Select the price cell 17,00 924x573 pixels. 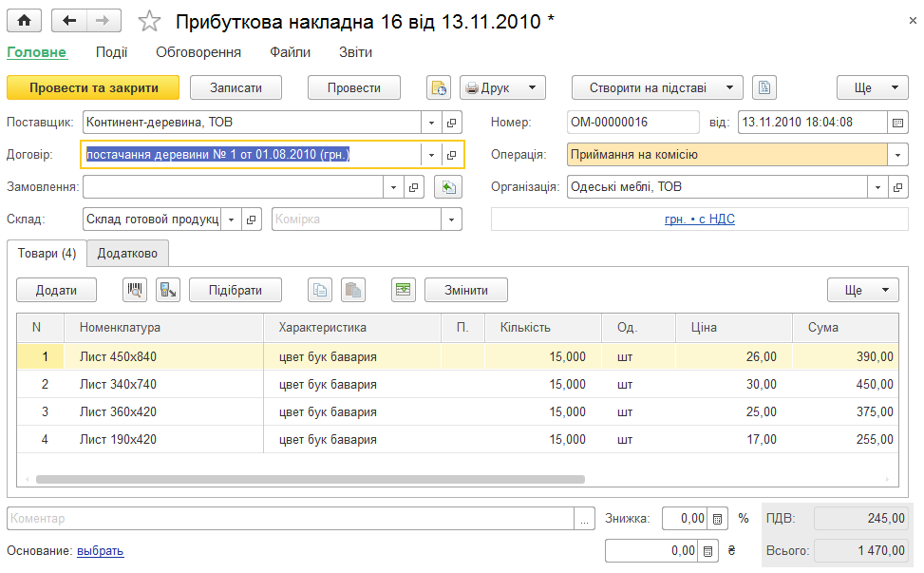(x=734, y=439)
